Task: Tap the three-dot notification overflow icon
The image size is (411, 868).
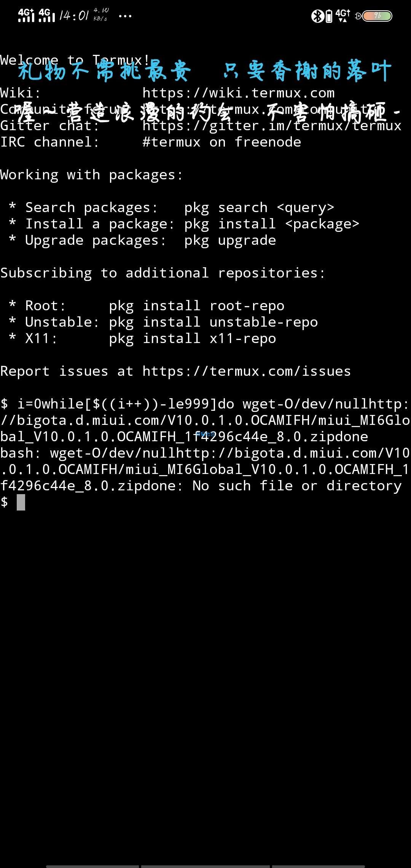Action: (x=125, y=16)
